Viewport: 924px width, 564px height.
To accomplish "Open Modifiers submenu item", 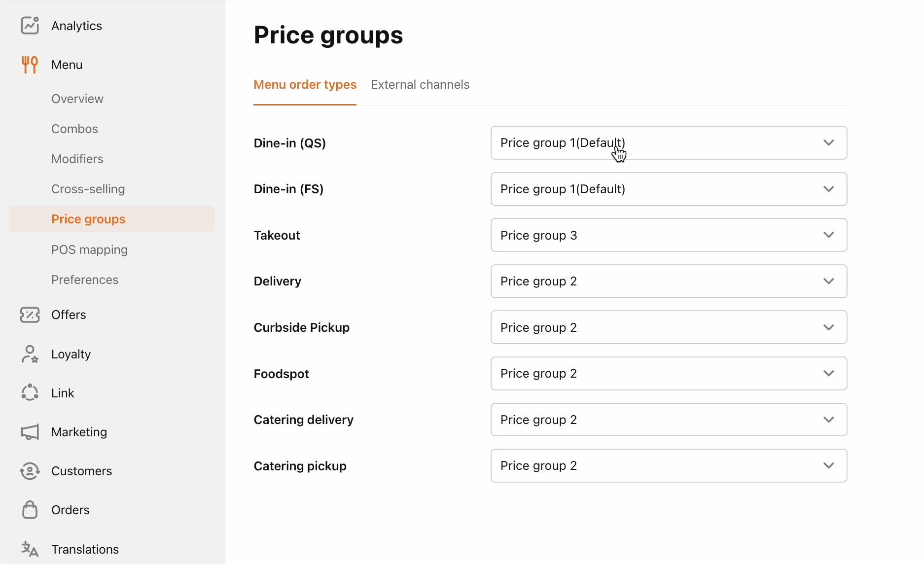I will (x=77, y=159).
